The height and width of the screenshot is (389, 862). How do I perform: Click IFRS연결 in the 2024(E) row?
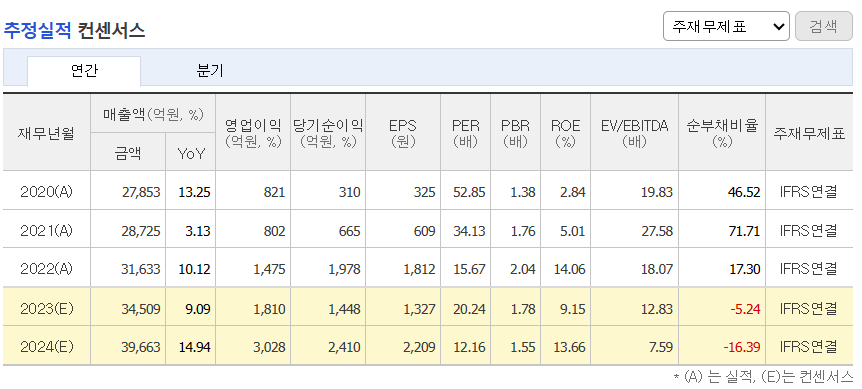[x=809, y=348]
